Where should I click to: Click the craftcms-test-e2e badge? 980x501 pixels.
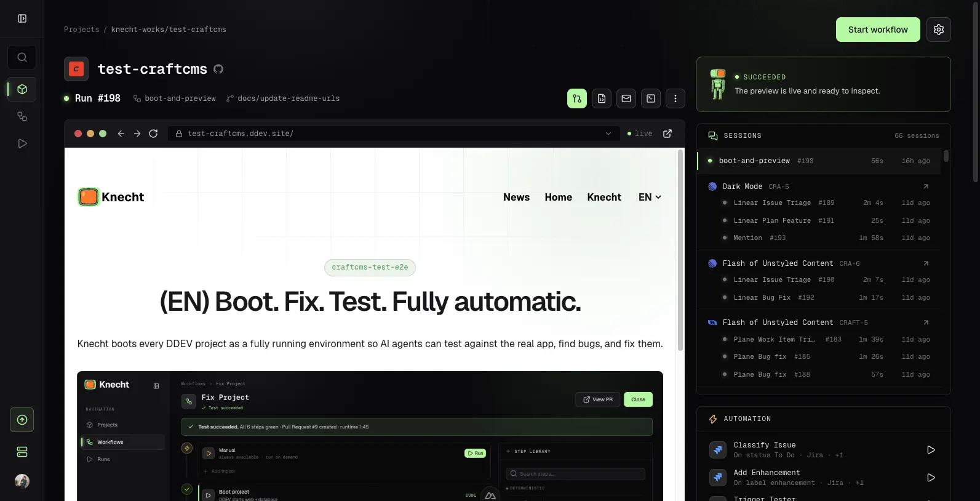tap(370, 267)
